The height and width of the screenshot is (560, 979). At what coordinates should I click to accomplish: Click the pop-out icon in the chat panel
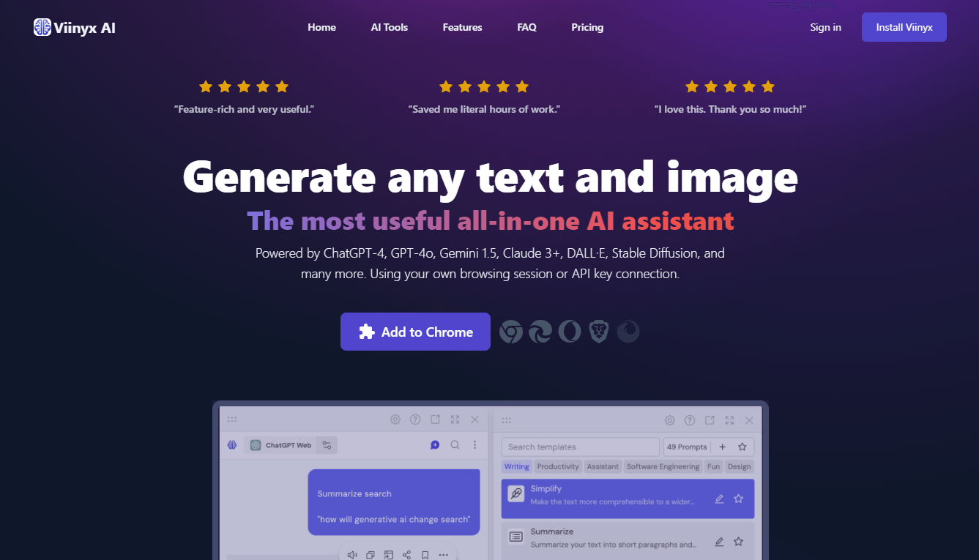[435, 419]
